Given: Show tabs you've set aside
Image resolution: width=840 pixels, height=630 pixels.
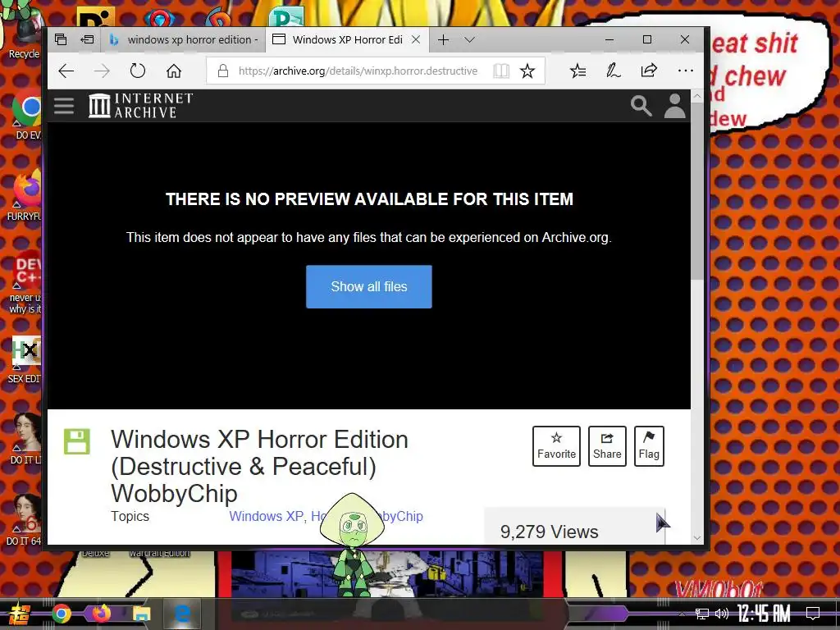Looking at the screenshot, I should (x=61, y=39).
